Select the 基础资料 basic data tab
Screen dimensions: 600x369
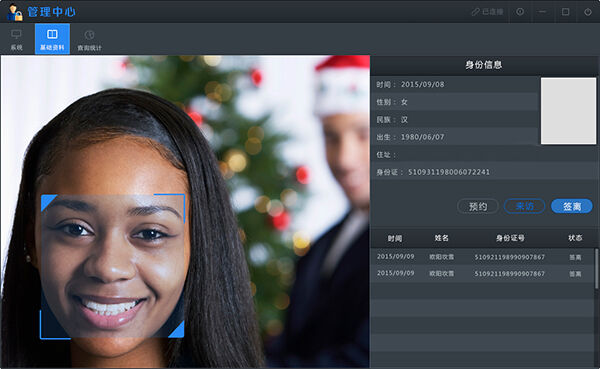pyautogui.click(x=52, y=39)
